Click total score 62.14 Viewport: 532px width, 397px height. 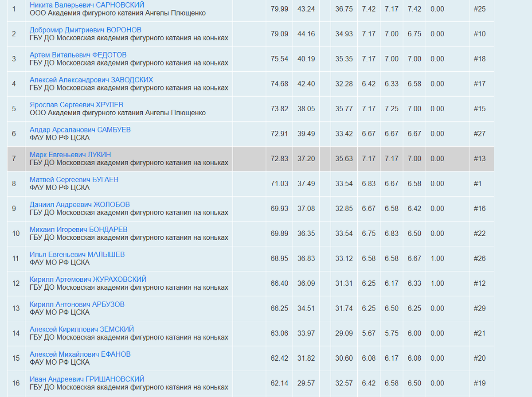coord(279,383)
